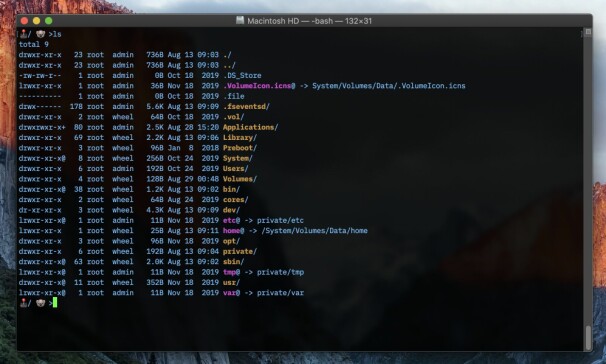Click the '../' parent directory entry

[x=230, y=65]
